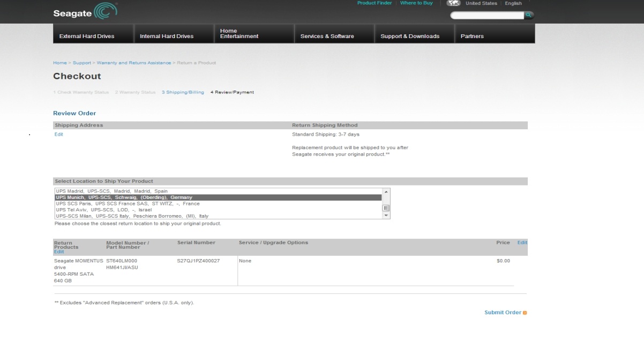Click the location list scroll down arrow

386,216
